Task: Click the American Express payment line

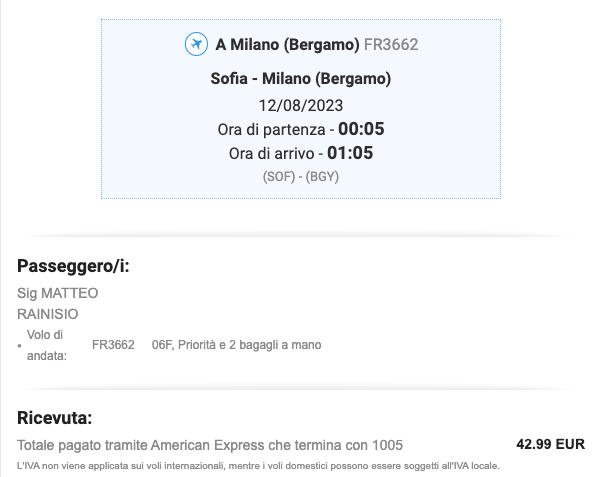Action: point(210,445)
